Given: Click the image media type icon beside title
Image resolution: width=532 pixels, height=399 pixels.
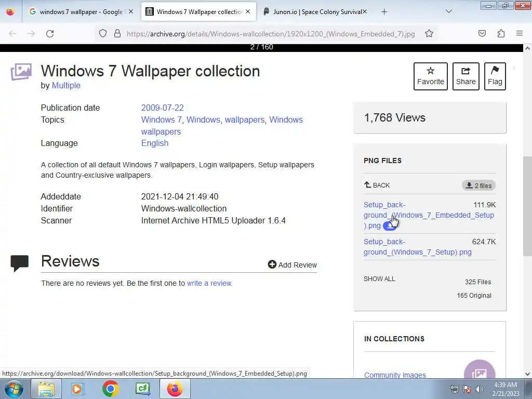Looking at the screenshot, I should click(x=21, y=72).
